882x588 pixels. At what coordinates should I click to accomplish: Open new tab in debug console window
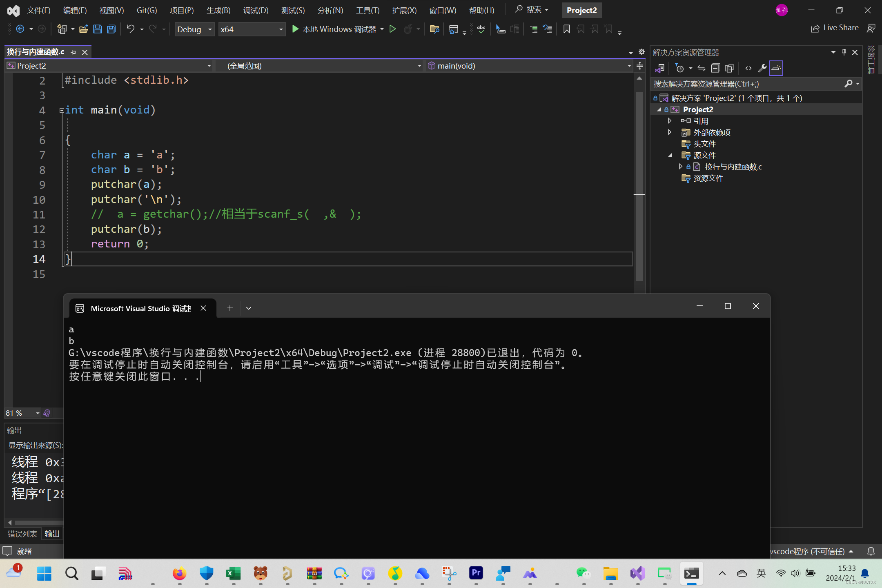tap(230, 308)
